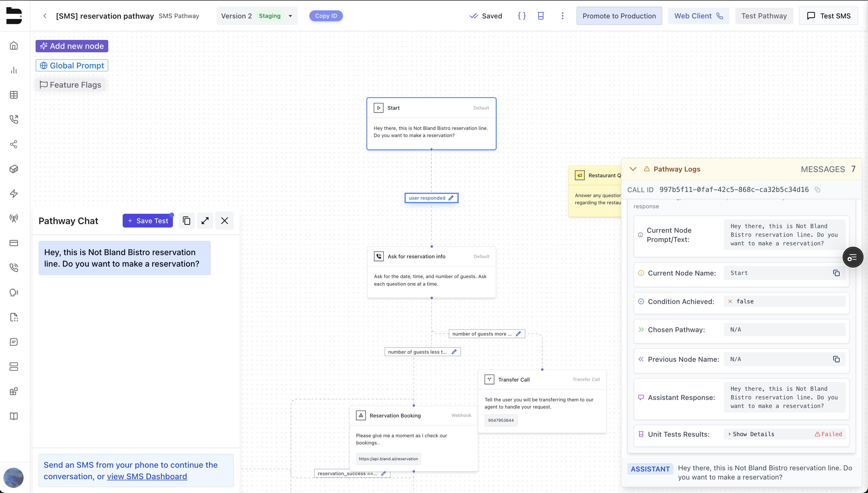The height and width of the screenshot is (493, 868).
Task: Open the cube icon in sidebar
Action: tap(13, 169)
